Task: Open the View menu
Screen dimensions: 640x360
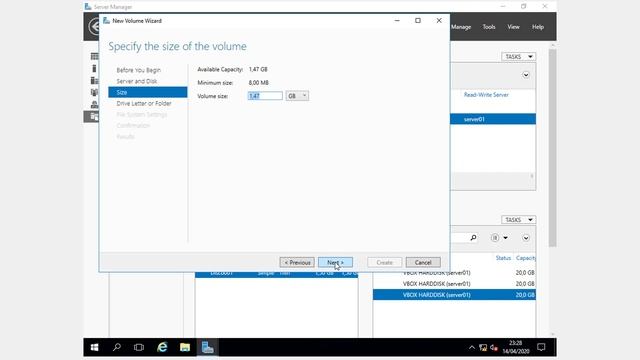Action: point(513,27)
